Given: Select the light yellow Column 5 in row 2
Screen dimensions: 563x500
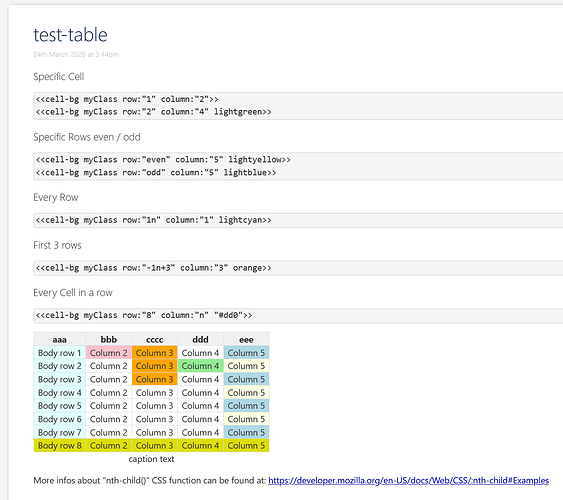Looking at the screenshot, I should (x=246, y=366).
